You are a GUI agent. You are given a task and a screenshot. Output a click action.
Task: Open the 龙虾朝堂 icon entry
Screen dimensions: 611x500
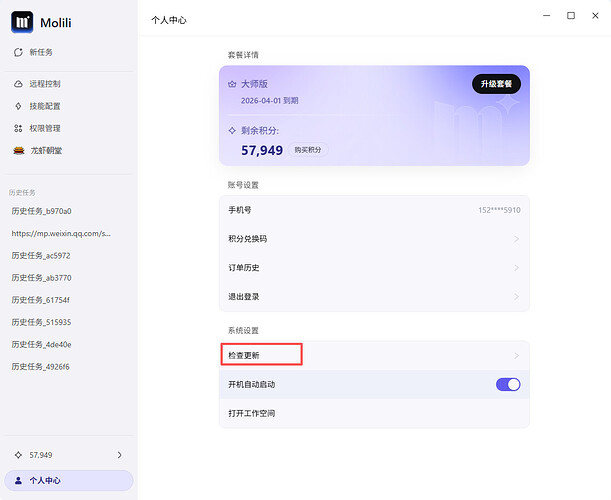coord(18,150)
